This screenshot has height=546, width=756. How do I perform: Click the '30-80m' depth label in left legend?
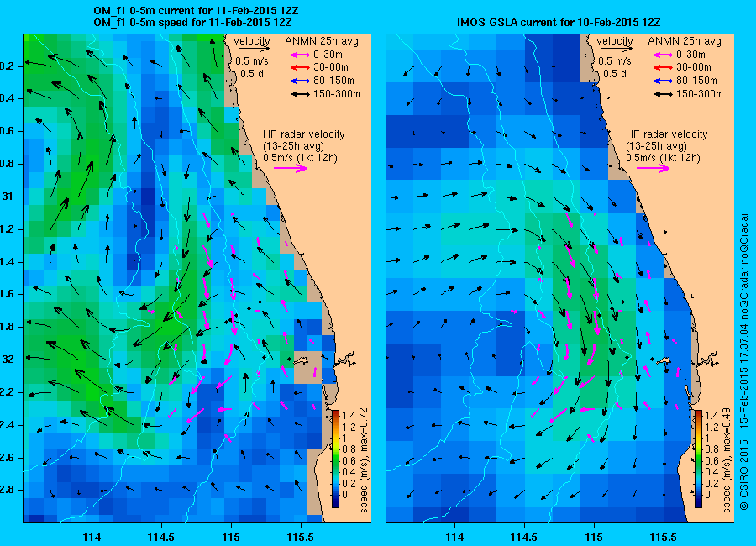click(331, 67)
